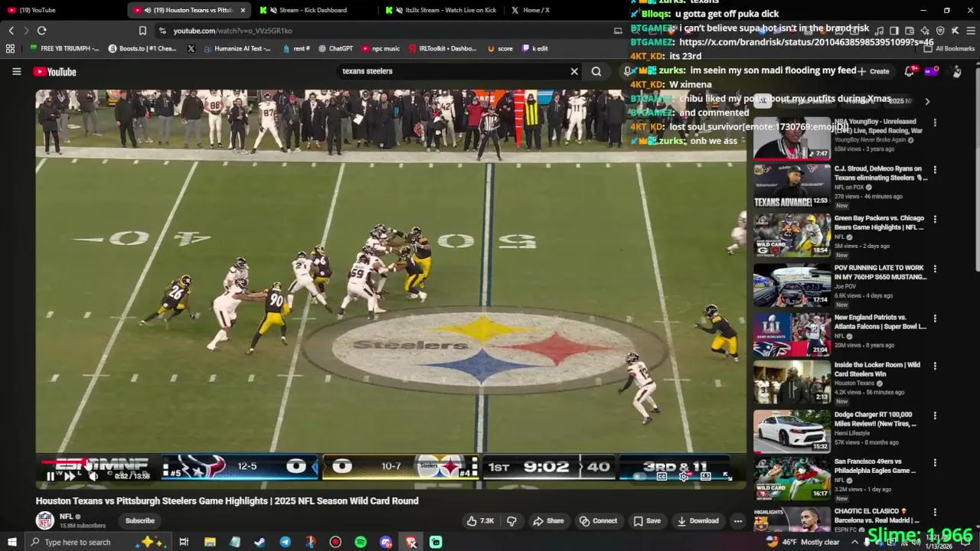Switch player to theater mode
Image resolution: width=980 pixels, height=551 pixels.
(x=706, y=476)
